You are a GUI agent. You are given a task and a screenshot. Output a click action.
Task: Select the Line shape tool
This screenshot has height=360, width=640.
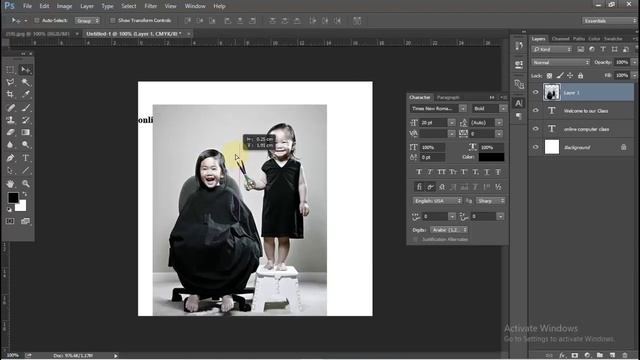(26, 171)
